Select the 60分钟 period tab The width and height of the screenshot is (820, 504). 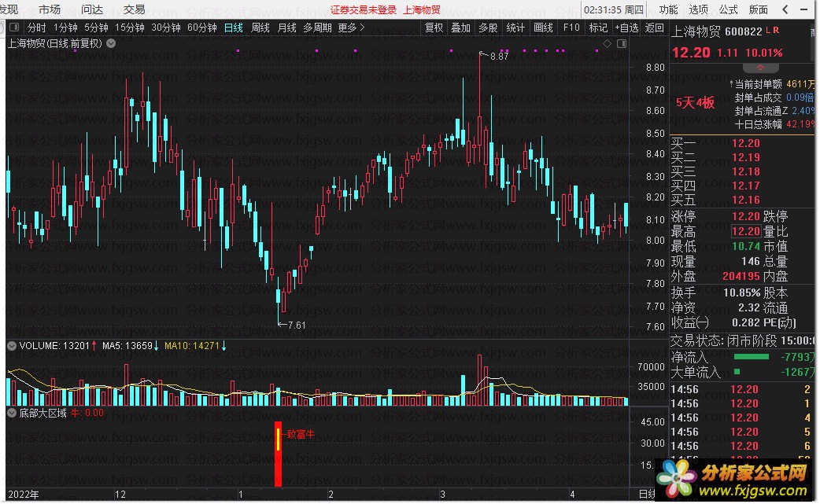pyautogui.click(x=202, y=28)
